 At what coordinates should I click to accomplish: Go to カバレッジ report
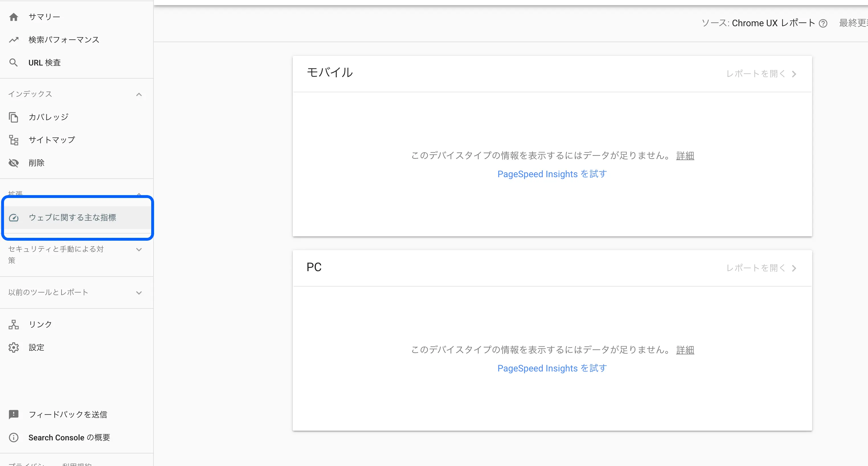[77, 117]
